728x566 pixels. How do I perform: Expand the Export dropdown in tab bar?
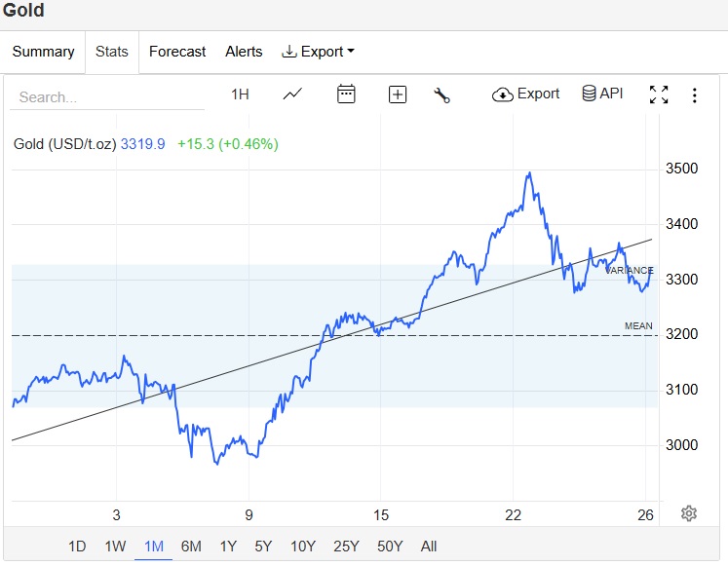coord(318,52)
